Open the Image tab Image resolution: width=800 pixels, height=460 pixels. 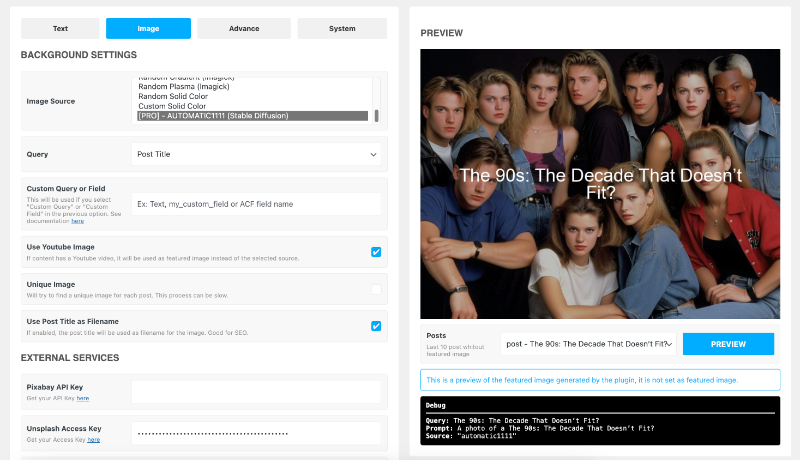pyautogui.click(x=148, y=29)
